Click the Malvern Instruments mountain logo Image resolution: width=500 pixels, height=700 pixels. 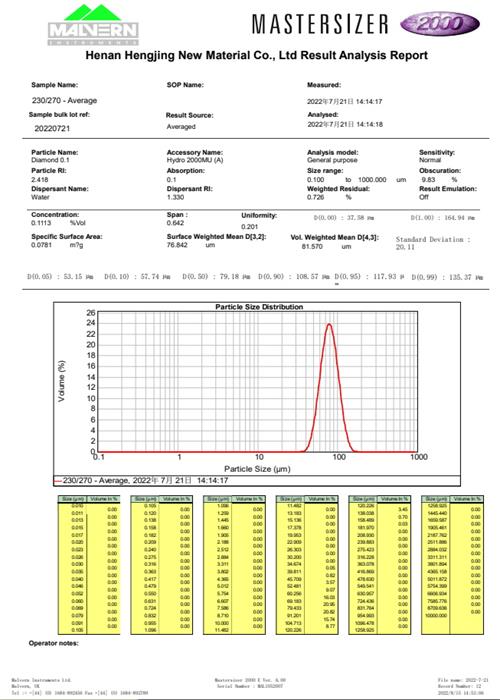tap(93, 25)
